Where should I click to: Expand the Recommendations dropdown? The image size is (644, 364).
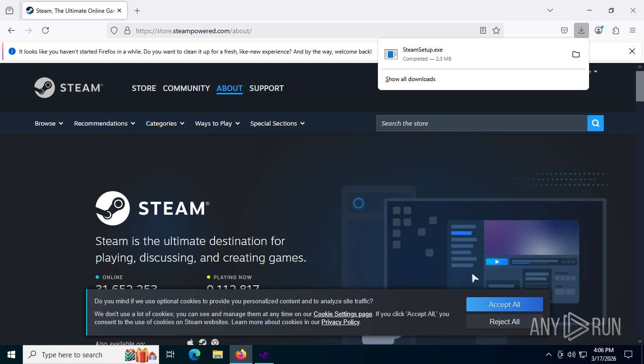coord(105,123)
